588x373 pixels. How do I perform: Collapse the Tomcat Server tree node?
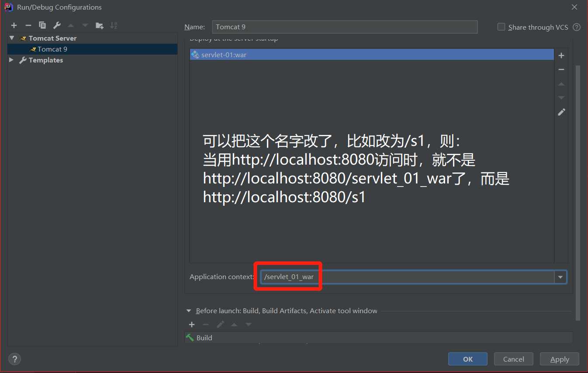(12, 38)
